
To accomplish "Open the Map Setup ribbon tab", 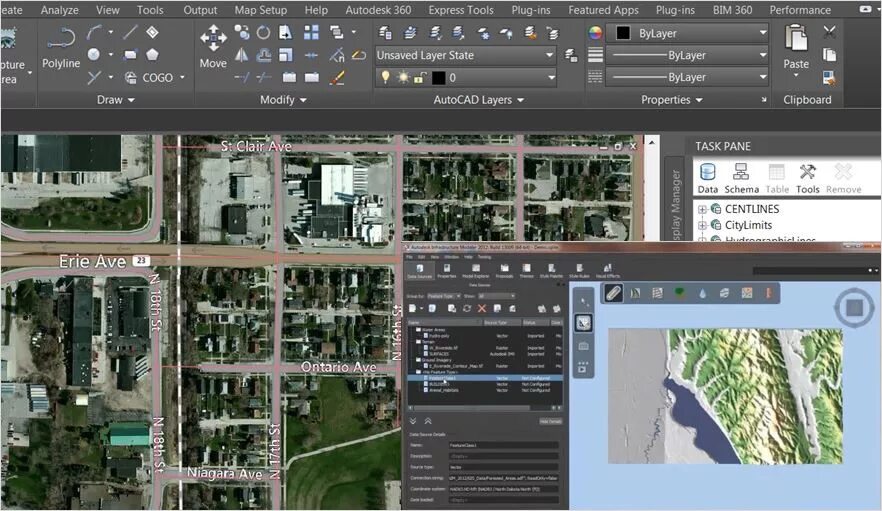I will [260, 10].
